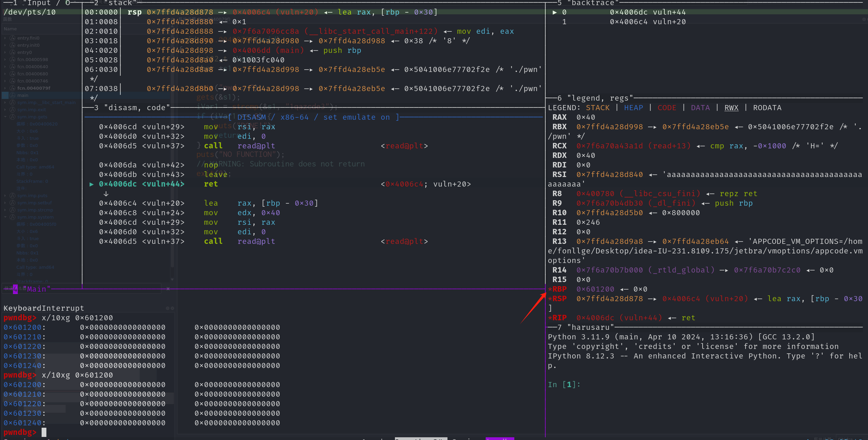Viewport: 868px width, 440px height.
Task: Expand the fcn.0040079f function row
Action: pos(5,88)
